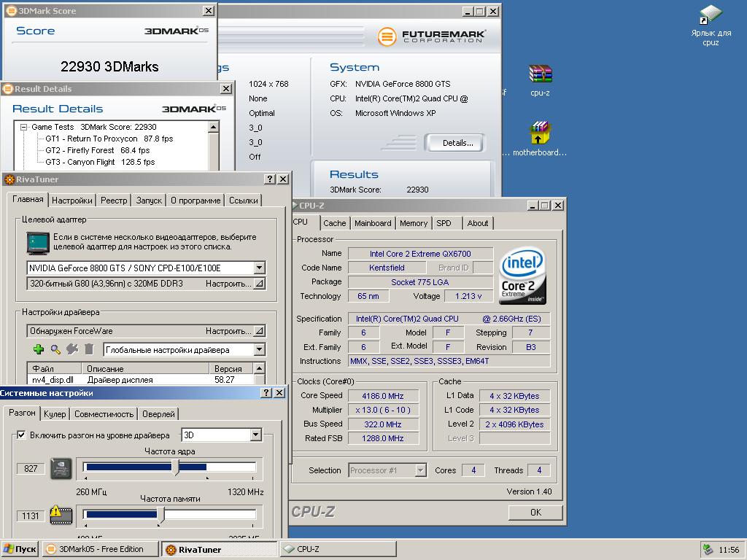Click the Intel Core 2 Extreme logo
Viewport: 747px width, 560px height.
[522, 275]
